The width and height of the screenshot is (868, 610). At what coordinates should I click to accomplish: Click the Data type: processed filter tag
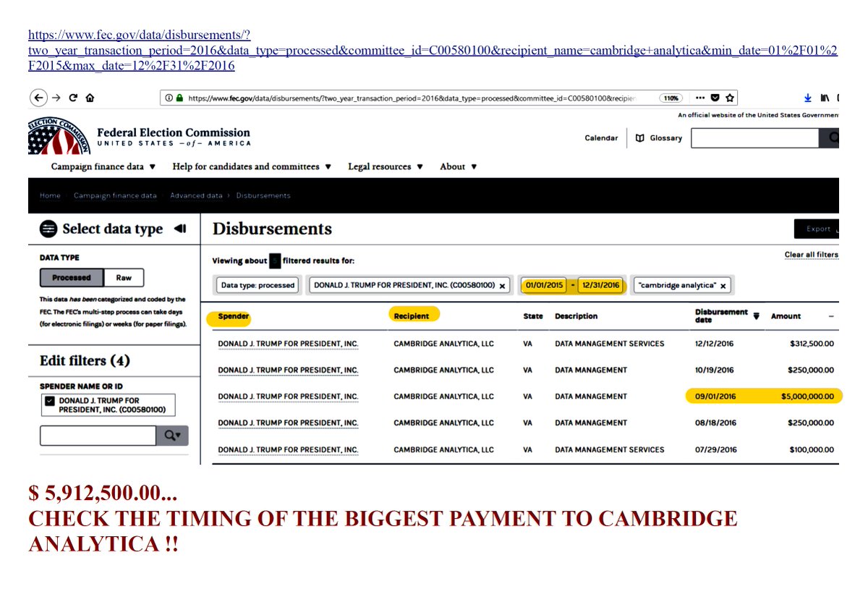[x=258, y=285]
